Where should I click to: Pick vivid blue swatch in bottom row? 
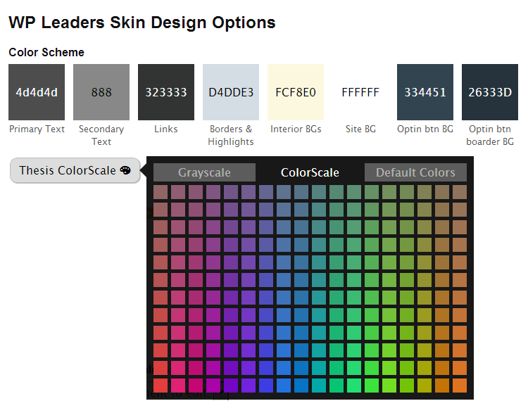[x=284, y=386]
